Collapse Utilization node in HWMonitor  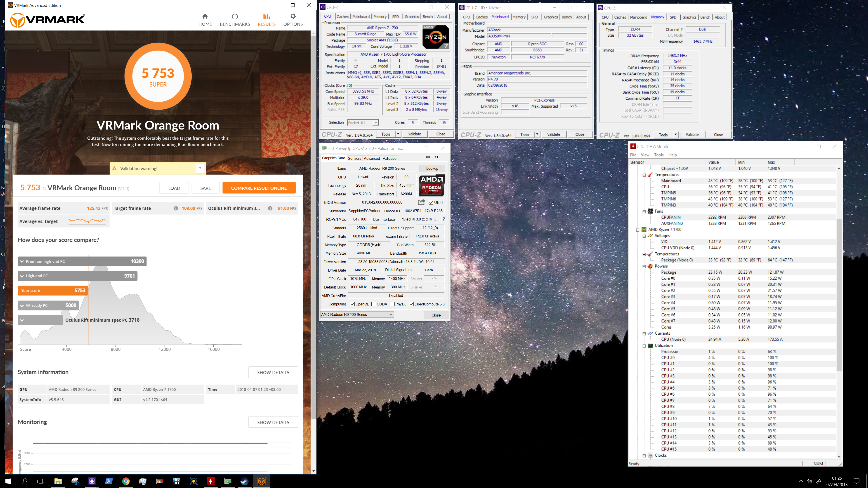644,345
